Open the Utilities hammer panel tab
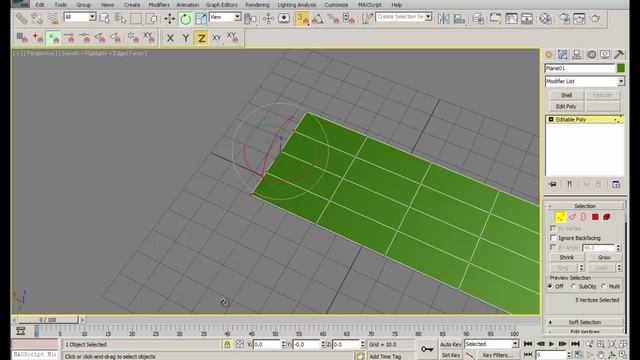 619,54
